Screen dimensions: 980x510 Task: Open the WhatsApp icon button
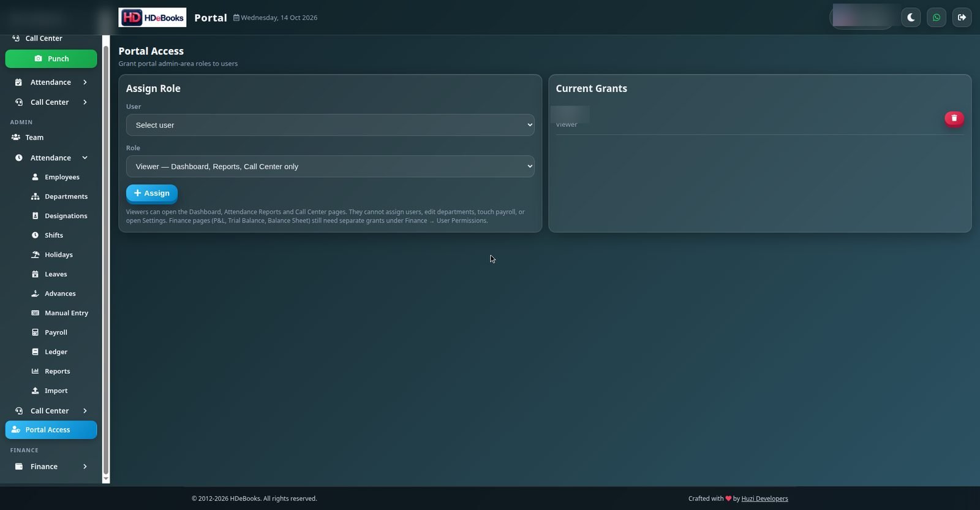[937, 17]
